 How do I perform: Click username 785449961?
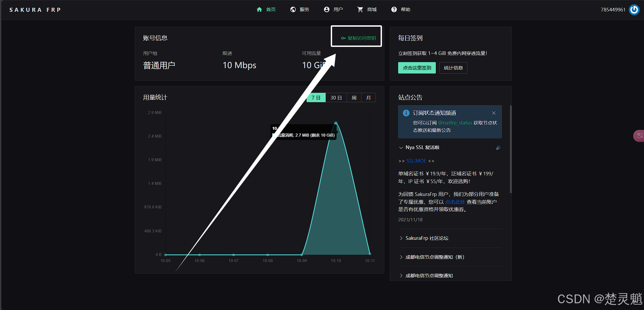click(x=613, y=10)
